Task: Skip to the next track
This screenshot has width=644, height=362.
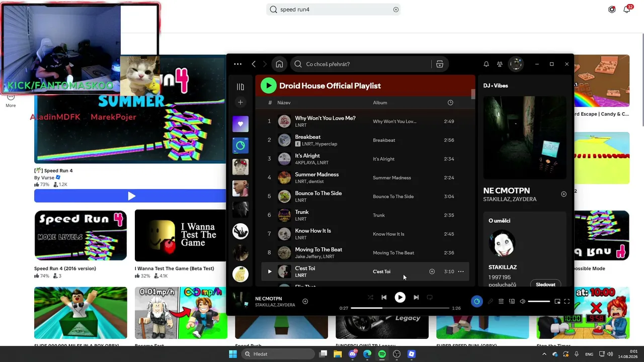Action: click(416, 297)
